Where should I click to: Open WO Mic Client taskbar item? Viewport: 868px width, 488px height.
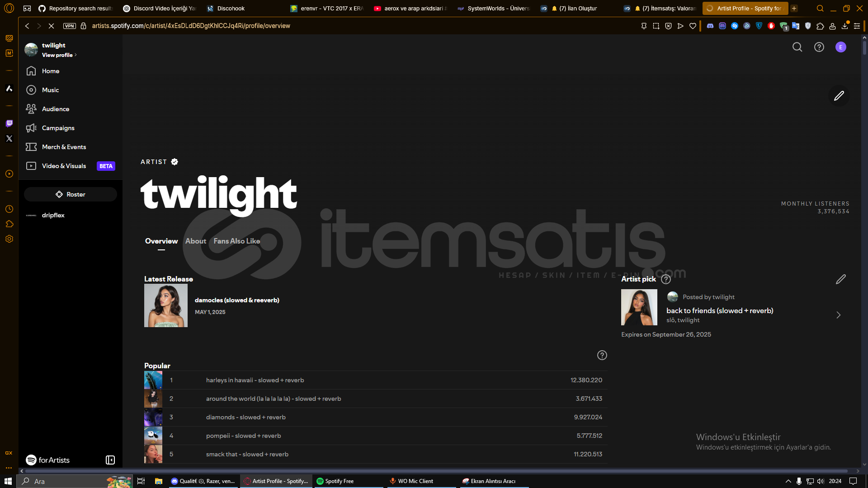(x=421, y=481)
